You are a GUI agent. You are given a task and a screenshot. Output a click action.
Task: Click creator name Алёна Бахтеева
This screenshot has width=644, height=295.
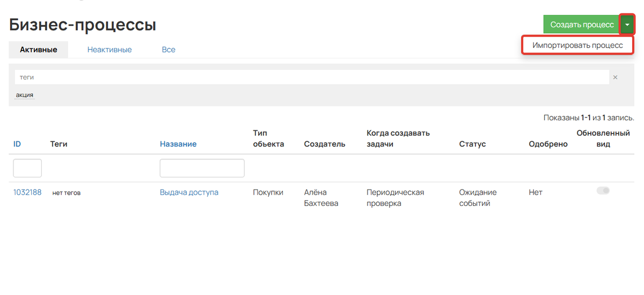tap(321, 197)
